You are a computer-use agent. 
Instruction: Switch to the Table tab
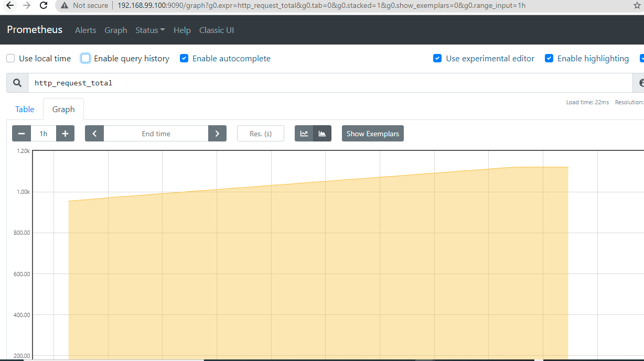[24, 109]
